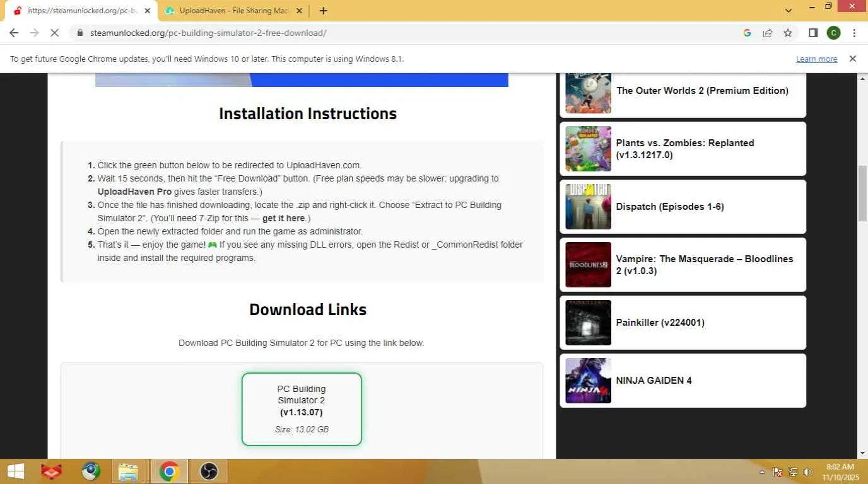868x484 pixels.
Task: Open The Outer Worlds 2 (Premium Edition) title
Action: [703, 91]
